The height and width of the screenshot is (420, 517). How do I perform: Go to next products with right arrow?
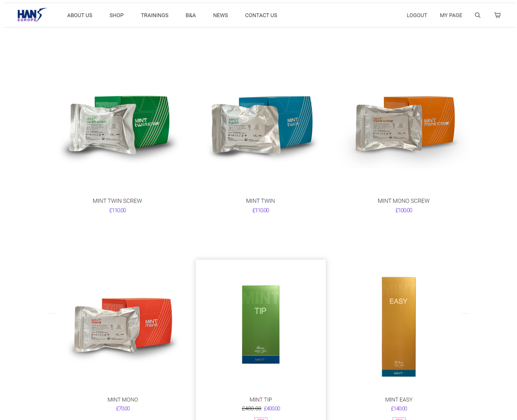coord(465,313)
